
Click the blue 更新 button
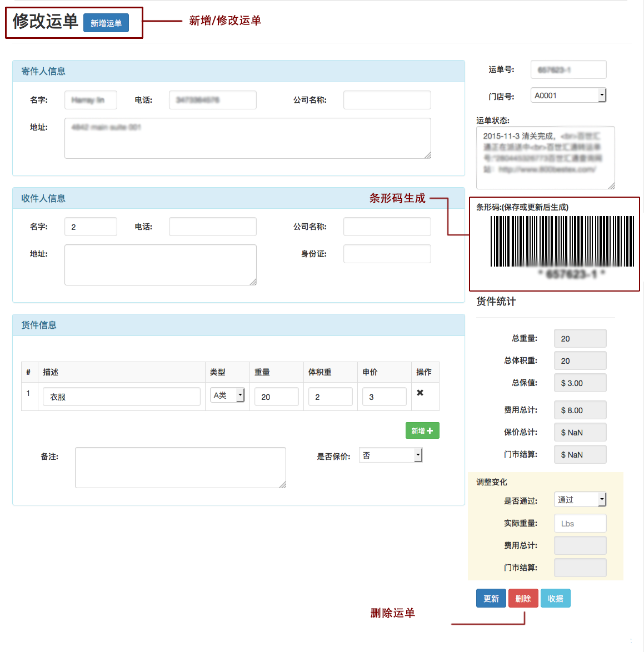pos(491,598)
